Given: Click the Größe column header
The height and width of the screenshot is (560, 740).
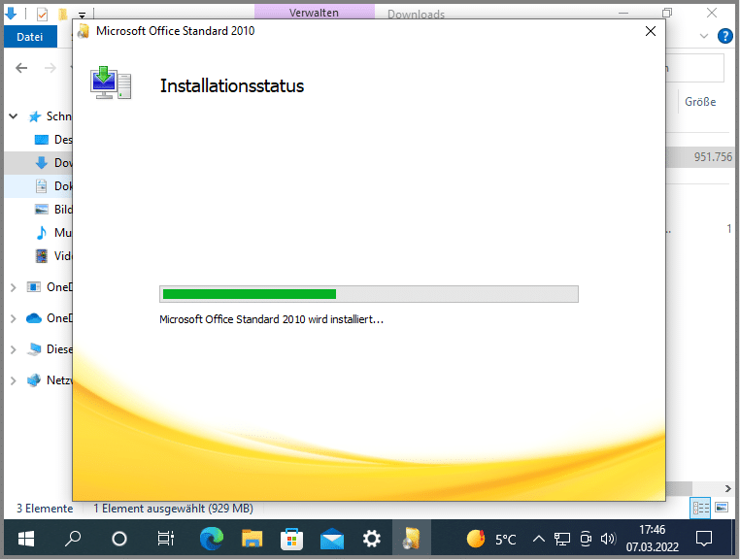Looking at the screenshot, I should click(x=700, y=102).
